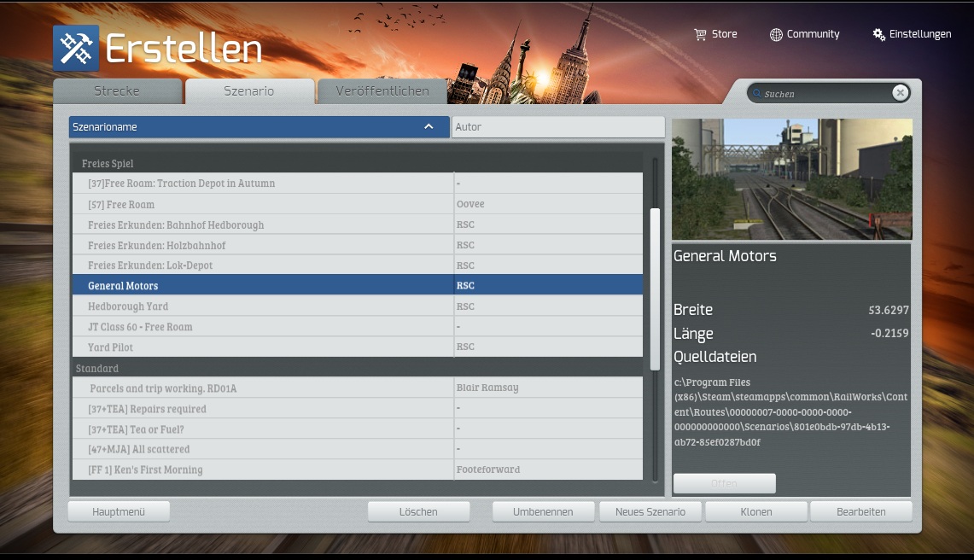Click Löschen to delete the scenario
The image size is (974, 560).
pyautogui.click(x=418, y=512)
